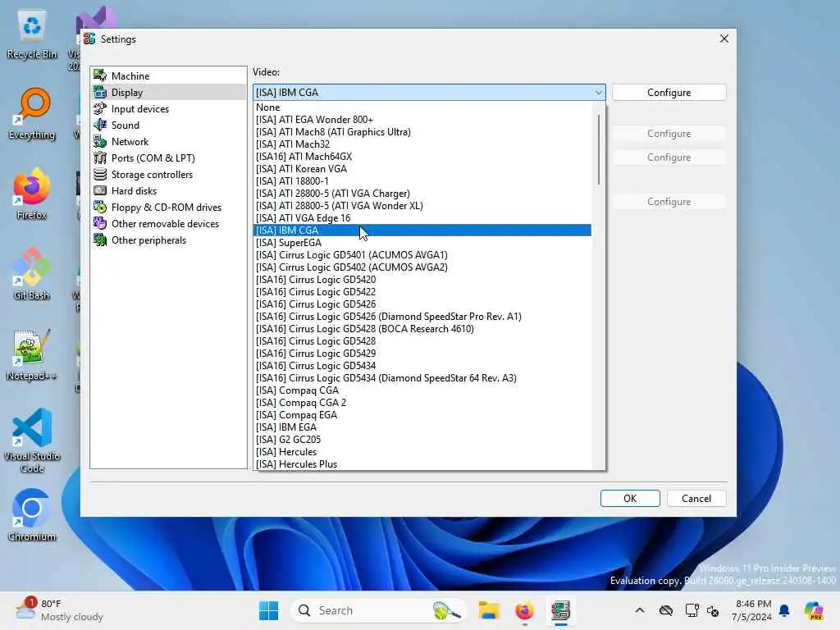The width and height of the screenshot is (840, 630).
Task: Open the notifications bell icon
Action: coord(784,610)
